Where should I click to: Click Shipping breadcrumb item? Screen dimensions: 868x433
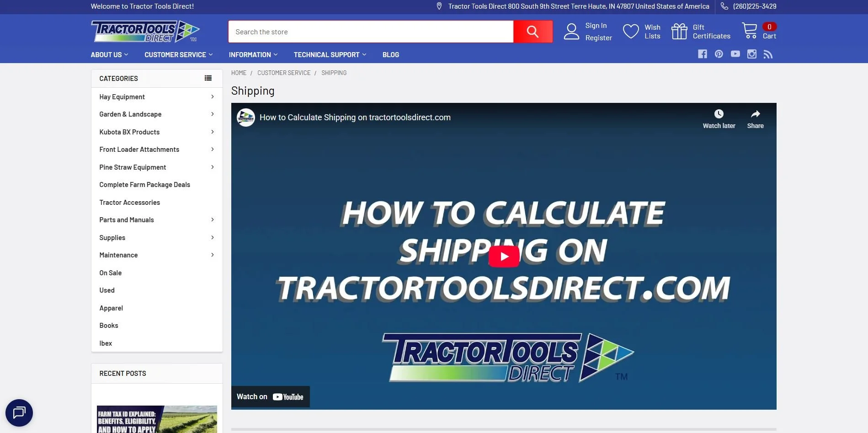pyautogui.click(x=334, y=73)
